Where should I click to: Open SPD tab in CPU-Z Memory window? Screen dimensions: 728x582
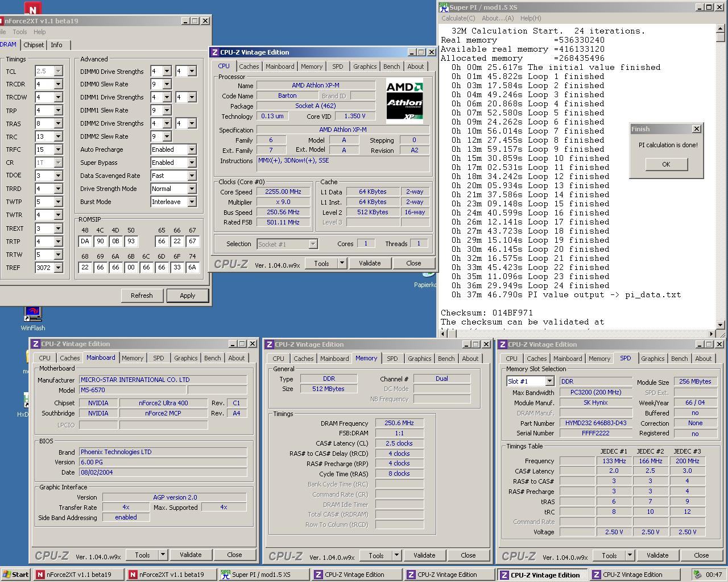tap(392, 359)
